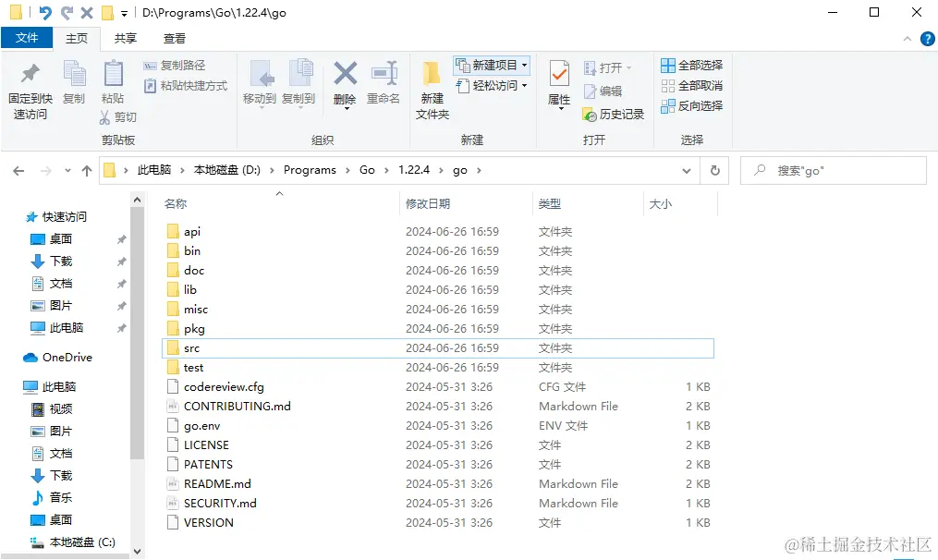Screen dimensions: 938x560
Task: Click Copy path (复制路径) command
Action: tap(174, 66)
